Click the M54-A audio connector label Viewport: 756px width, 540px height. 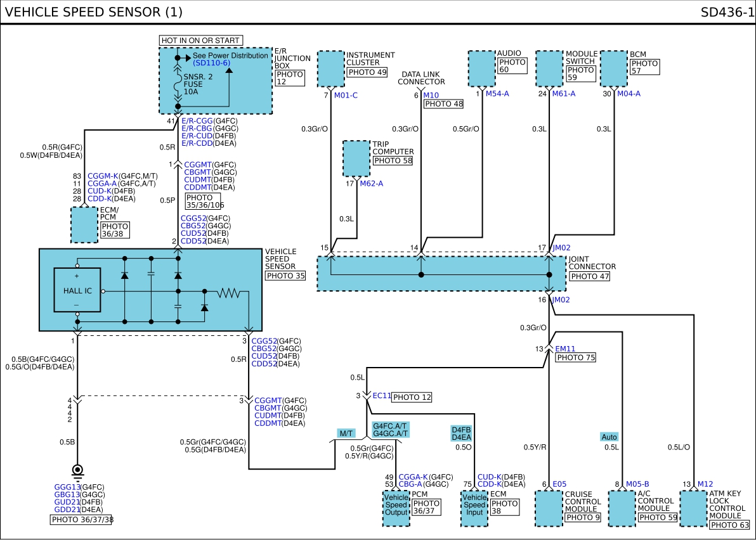point(497,93)
